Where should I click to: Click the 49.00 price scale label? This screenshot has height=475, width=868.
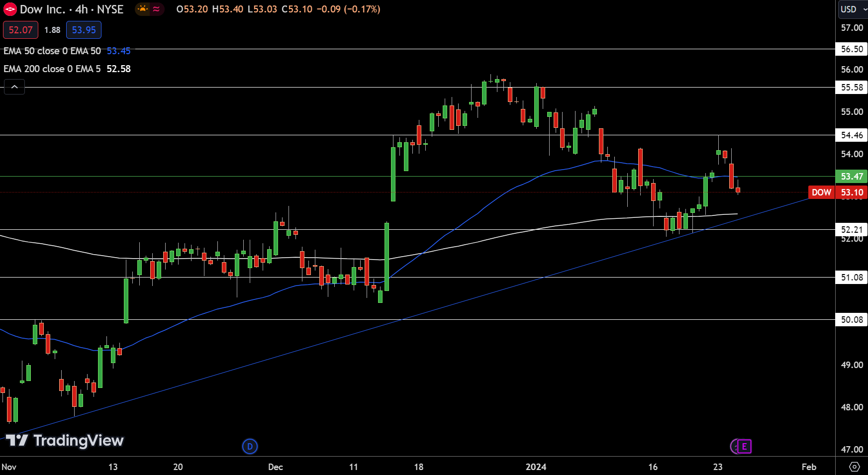pos(852,365)
